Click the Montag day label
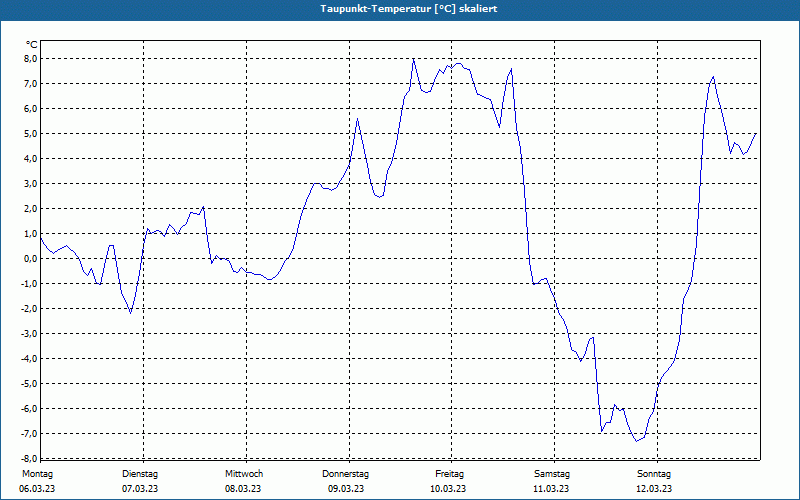This screenshot has height=500, width=800. tap(37, 474)
